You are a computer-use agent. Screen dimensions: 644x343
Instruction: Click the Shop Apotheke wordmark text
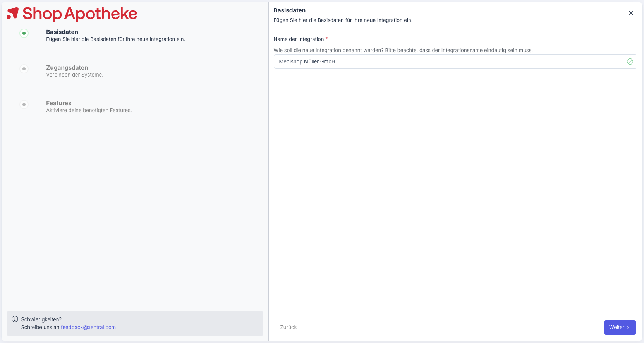tap(80, 14)
